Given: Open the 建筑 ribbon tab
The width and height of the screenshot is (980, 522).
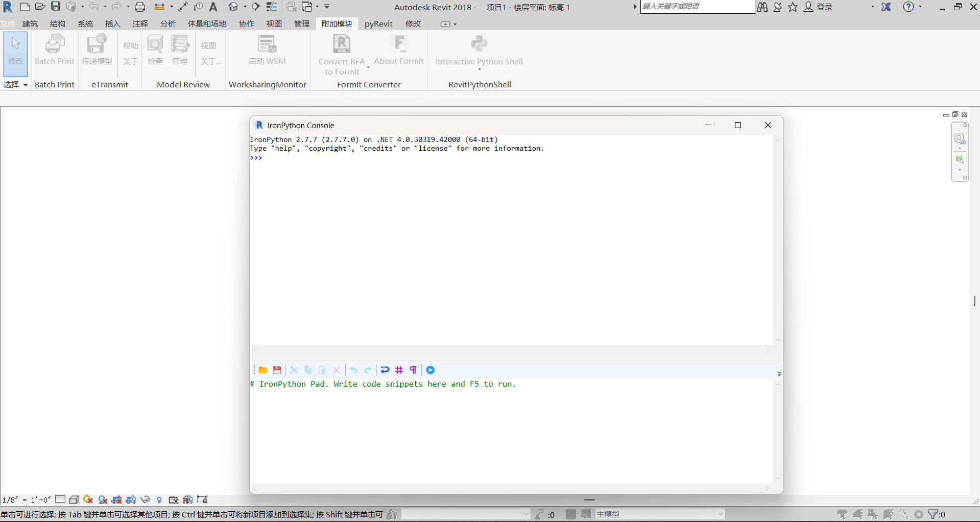Looking at the screenshot, I should (x=30, y=24).
